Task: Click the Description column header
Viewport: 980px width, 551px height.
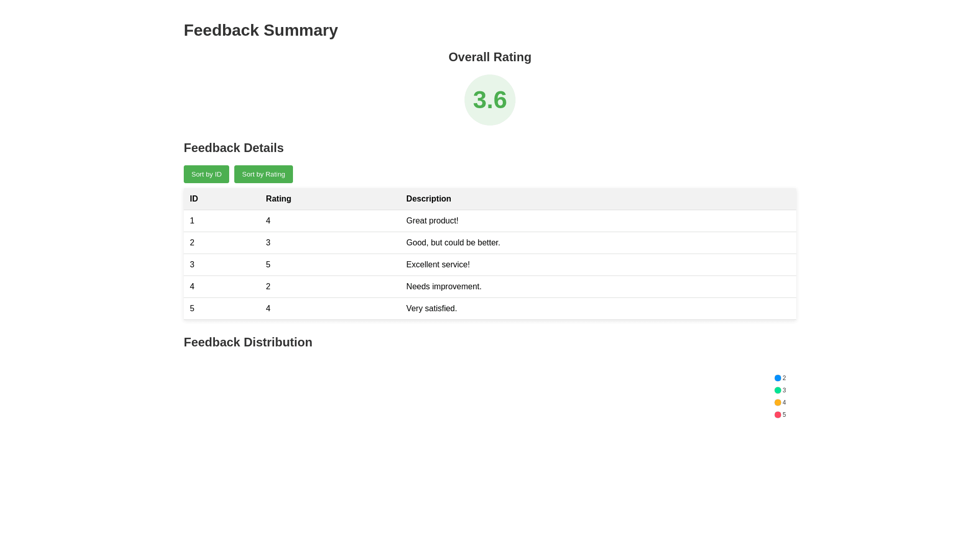Action: click(x=428, y=199)
